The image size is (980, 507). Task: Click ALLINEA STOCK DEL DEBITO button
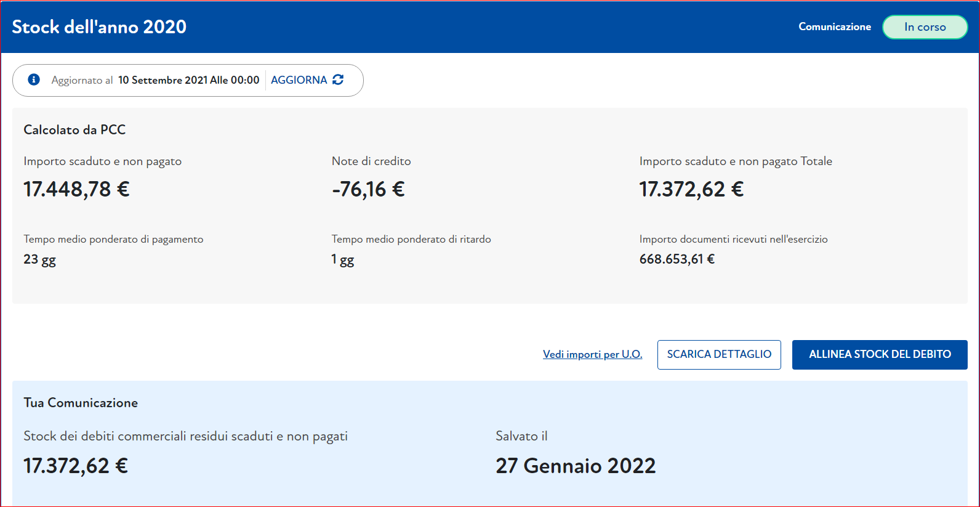click(879, 354)
